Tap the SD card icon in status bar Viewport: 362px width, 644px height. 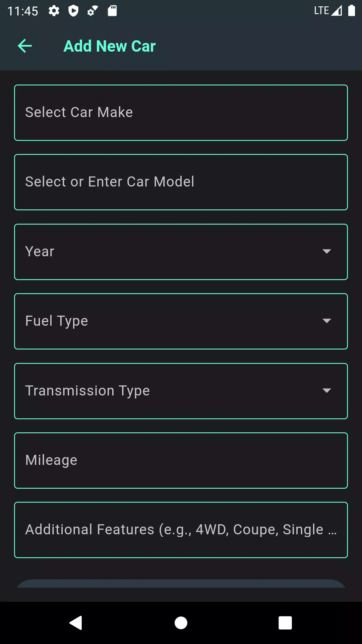coord(112,11)
